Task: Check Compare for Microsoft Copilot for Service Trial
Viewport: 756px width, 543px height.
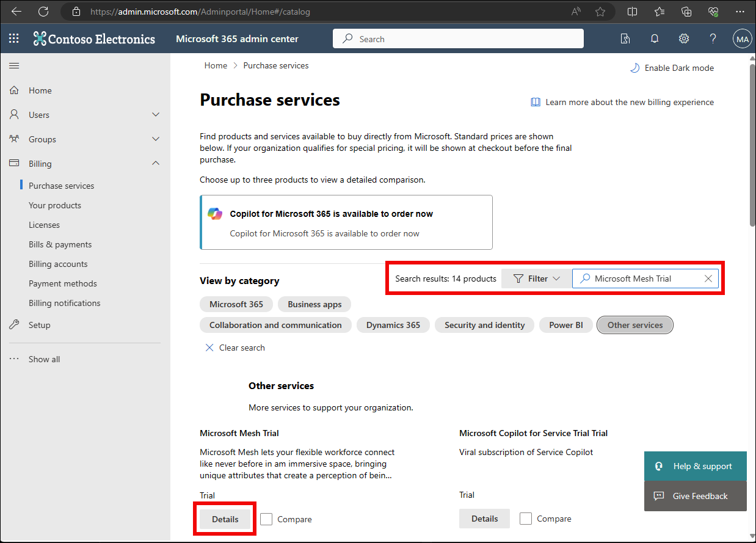Action: pyautogui.click(x=526, y=518)
